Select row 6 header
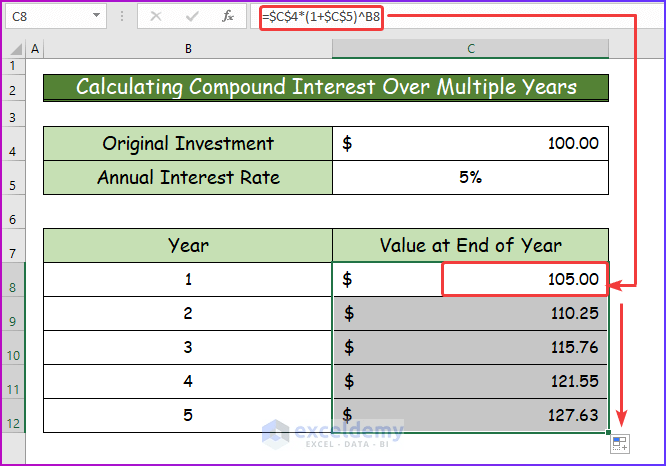This screenshot has height=466, width=666. tap(13, 212)
